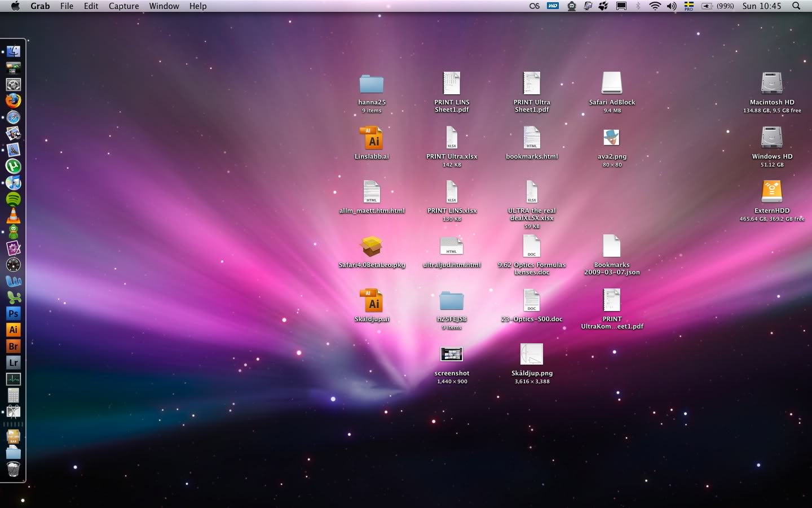Open Photoshop from the Dock

pyautogui.click(x=14, y=313)
